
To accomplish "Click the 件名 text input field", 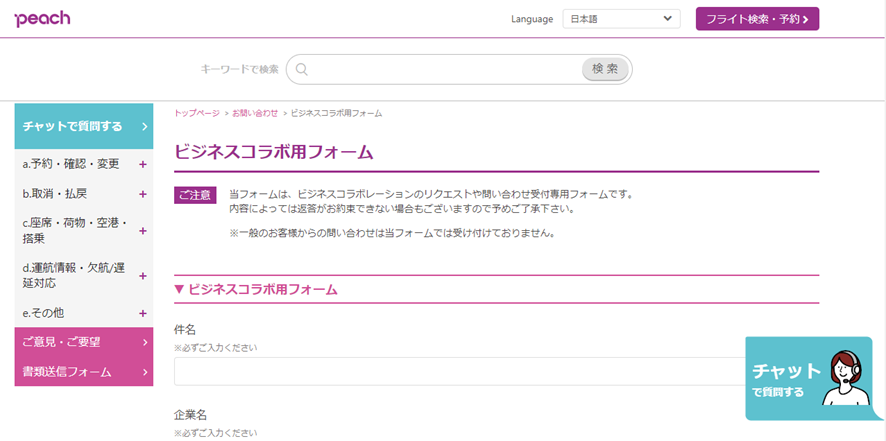I will tap(460, 371).
